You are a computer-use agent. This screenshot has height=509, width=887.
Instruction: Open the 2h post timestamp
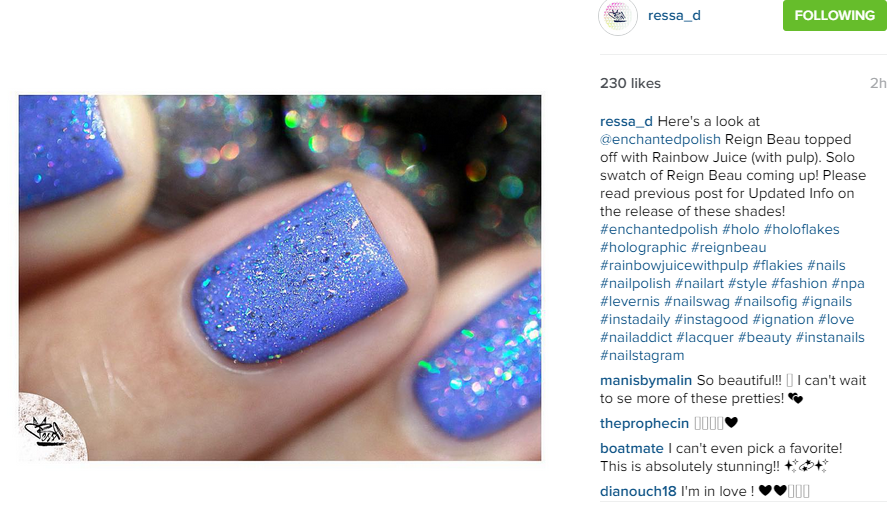[878, 83]
